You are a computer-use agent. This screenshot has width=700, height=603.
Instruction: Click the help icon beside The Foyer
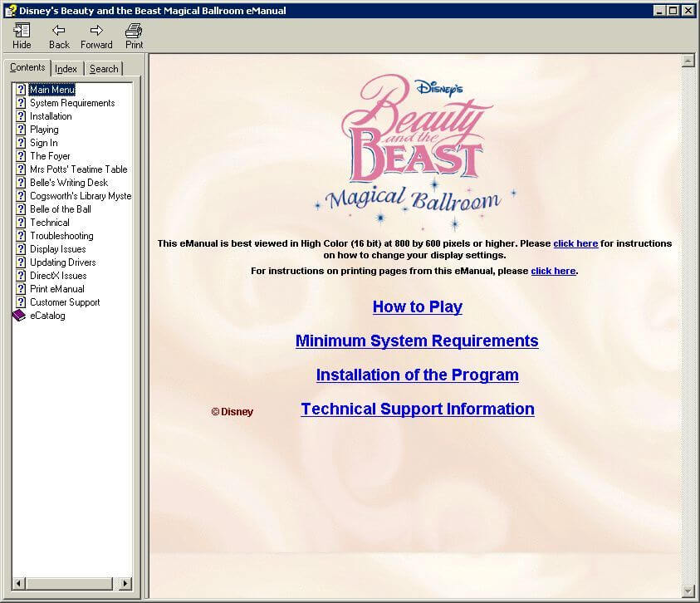[x=21, y=156]
